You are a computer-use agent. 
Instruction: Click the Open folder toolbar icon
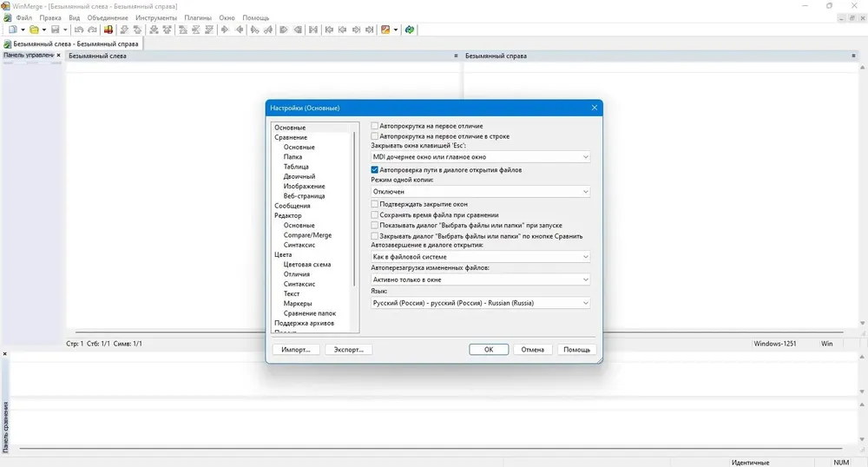pyautogui.click(x=34, y=30)
